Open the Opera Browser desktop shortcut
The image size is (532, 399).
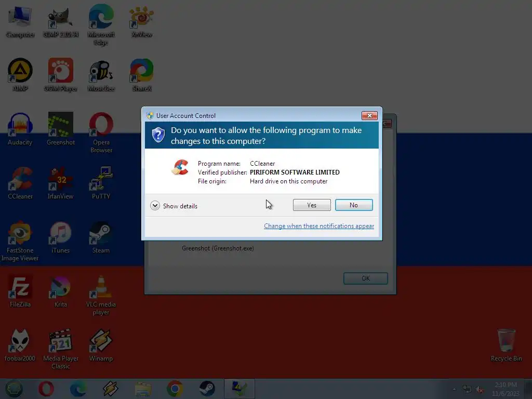pyautogui.click(x=101, y=133)
